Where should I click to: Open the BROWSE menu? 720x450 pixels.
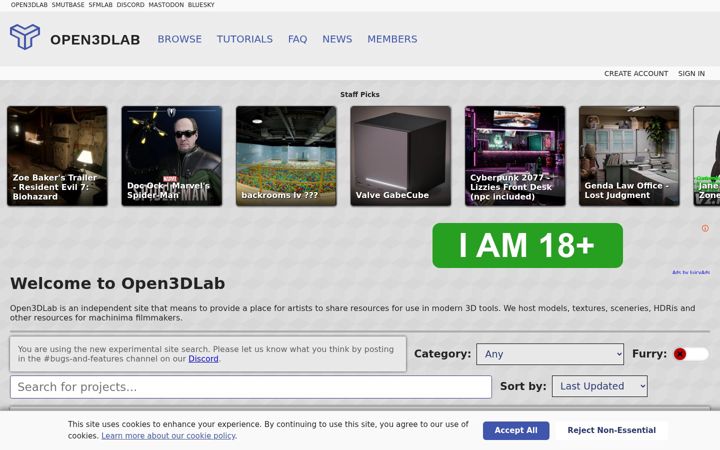click(180, 39)
